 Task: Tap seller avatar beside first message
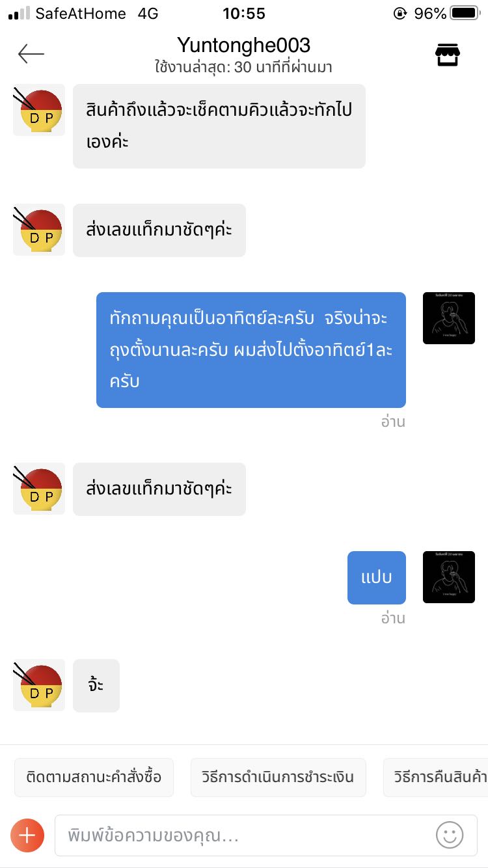(x=39, y=110)
